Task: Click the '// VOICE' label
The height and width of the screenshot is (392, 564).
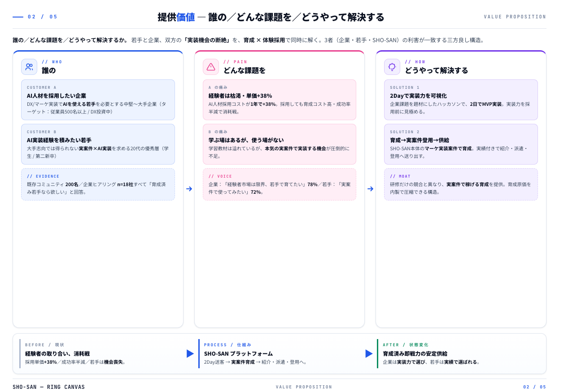Action: tap(220, 176)
